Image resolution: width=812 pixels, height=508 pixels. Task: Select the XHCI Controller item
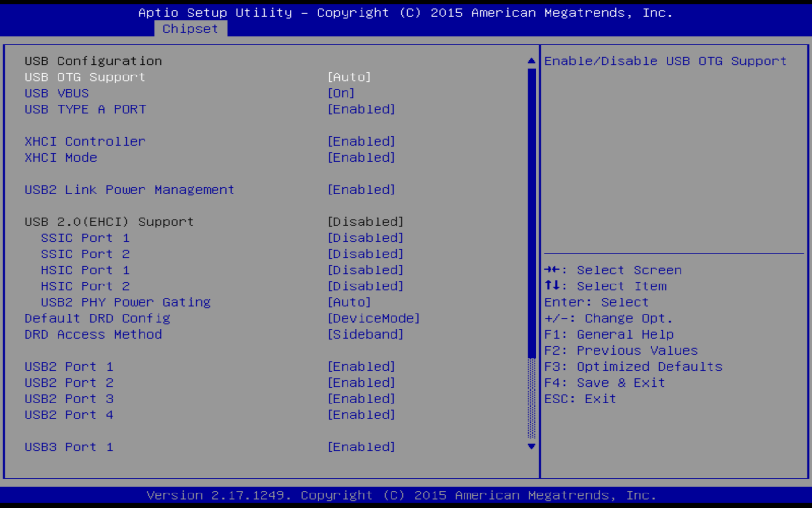coord(85,141)
